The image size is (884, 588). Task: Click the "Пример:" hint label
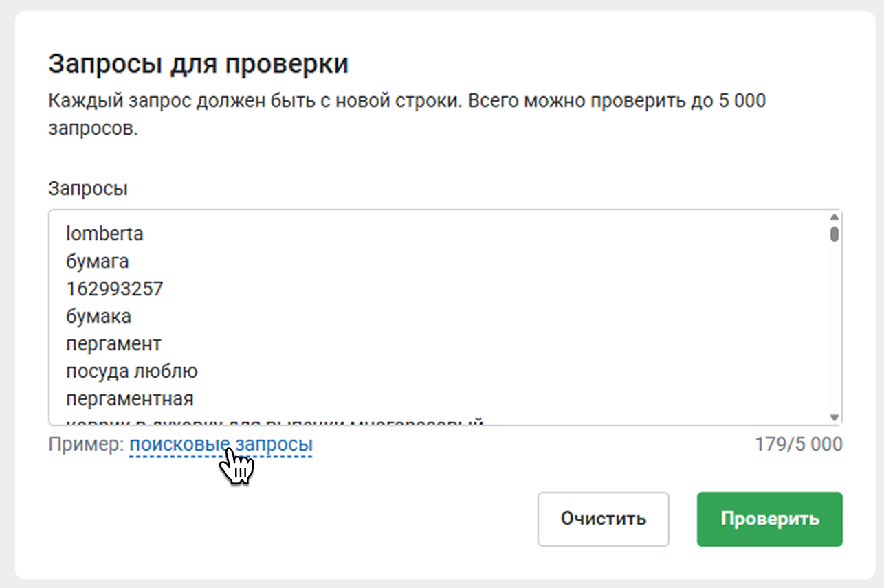point(86,444)
